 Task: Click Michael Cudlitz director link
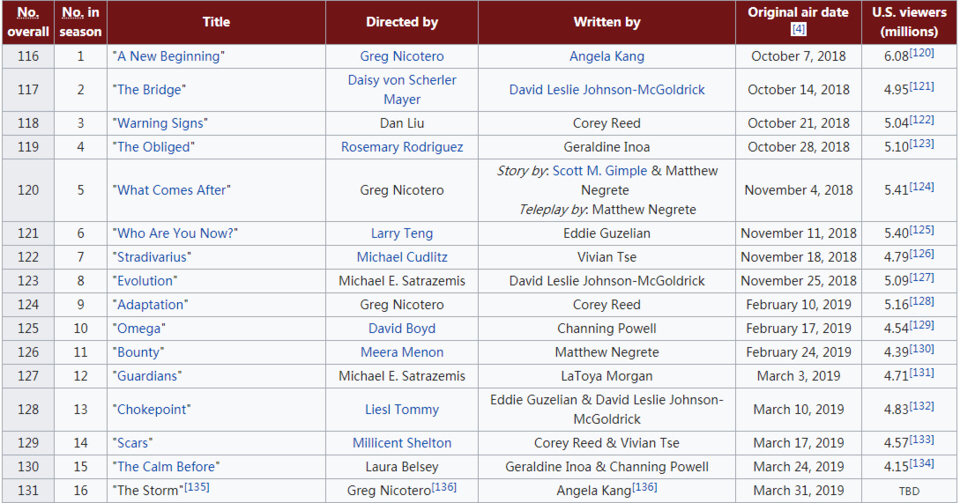[x=401, y=257]
